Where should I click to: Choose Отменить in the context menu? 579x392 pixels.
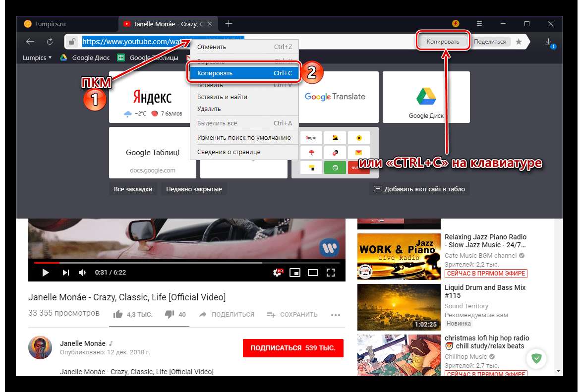coord(244,47)
